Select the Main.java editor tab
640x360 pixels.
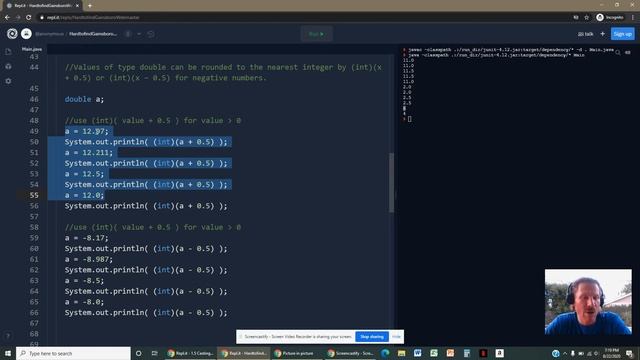[x=32, y=49]
